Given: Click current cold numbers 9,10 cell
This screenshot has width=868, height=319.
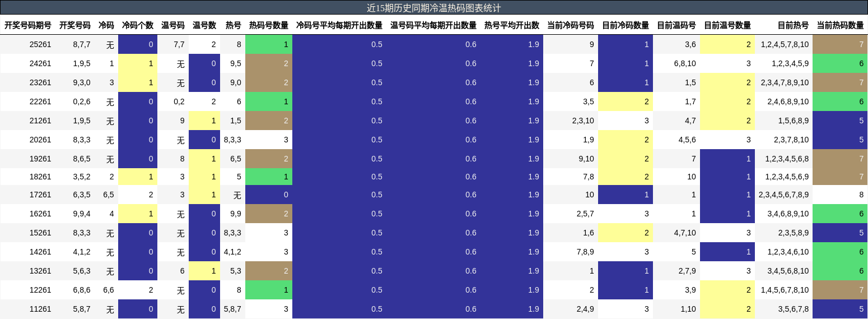Looking at the screenshot, I should 586,159.
